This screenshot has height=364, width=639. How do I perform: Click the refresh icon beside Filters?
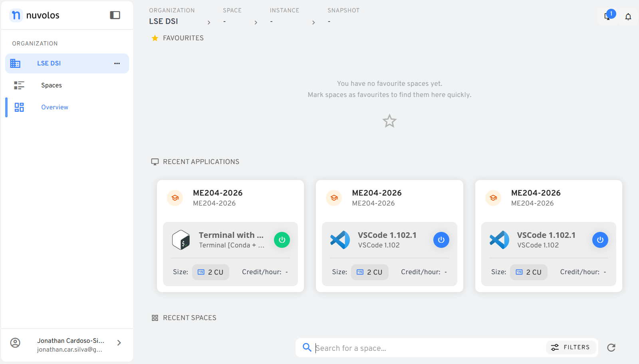pos(611,348)
